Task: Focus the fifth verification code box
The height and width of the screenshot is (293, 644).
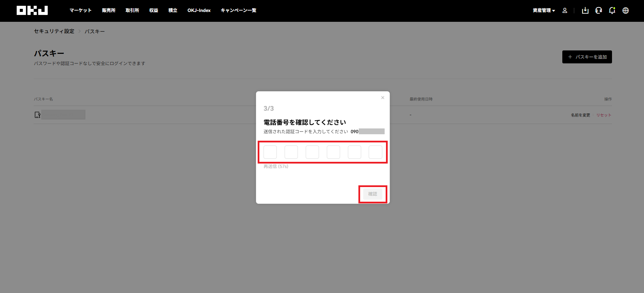Action: coord(355,152)
